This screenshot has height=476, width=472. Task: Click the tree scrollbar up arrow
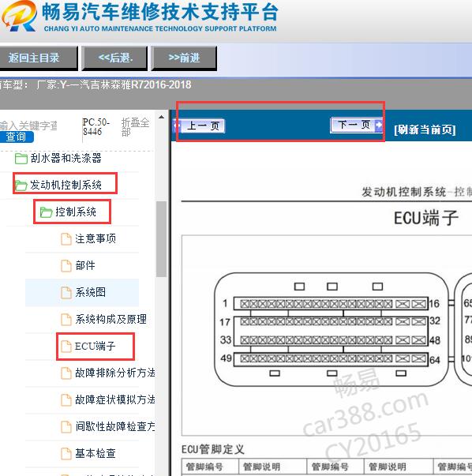click(x=162, y=117)
